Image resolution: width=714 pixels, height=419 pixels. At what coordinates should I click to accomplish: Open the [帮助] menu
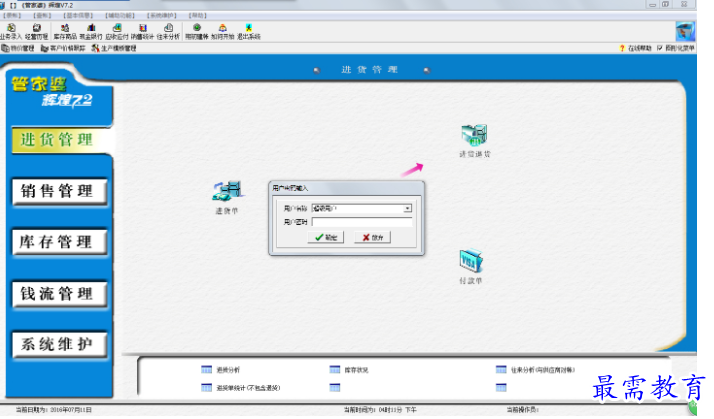click(x=198, y=15)
